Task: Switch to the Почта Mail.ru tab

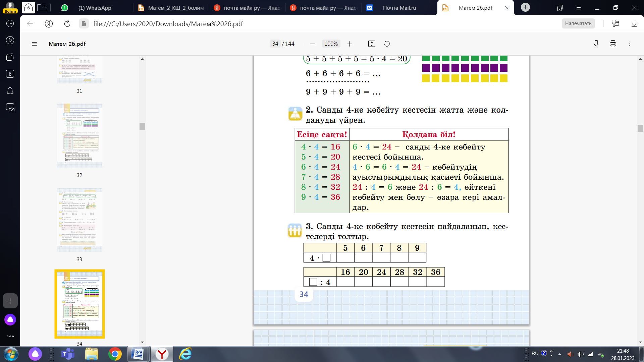Action: [x=399, y=8]
